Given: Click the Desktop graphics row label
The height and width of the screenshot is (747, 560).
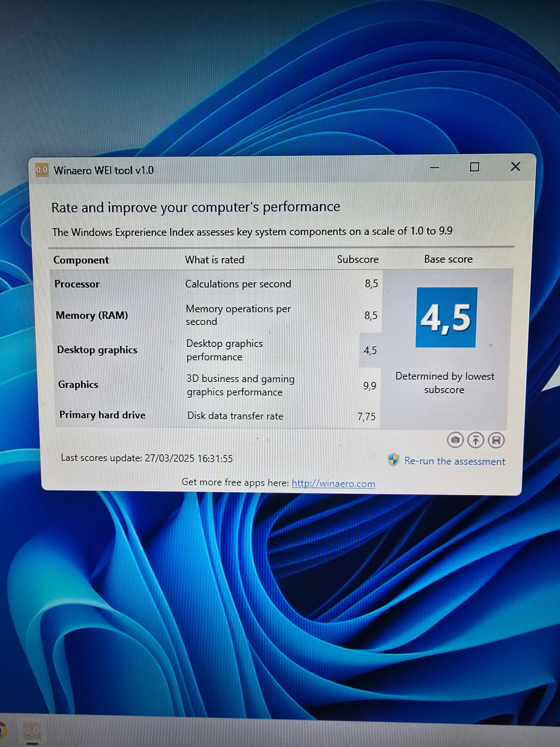Looking at the screenshot, I should 97,350.
